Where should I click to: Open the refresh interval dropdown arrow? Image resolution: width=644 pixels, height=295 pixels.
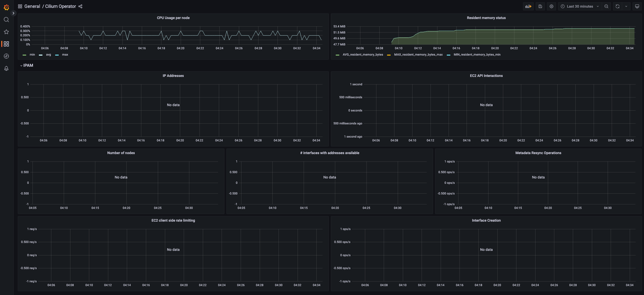pos(626,6)
